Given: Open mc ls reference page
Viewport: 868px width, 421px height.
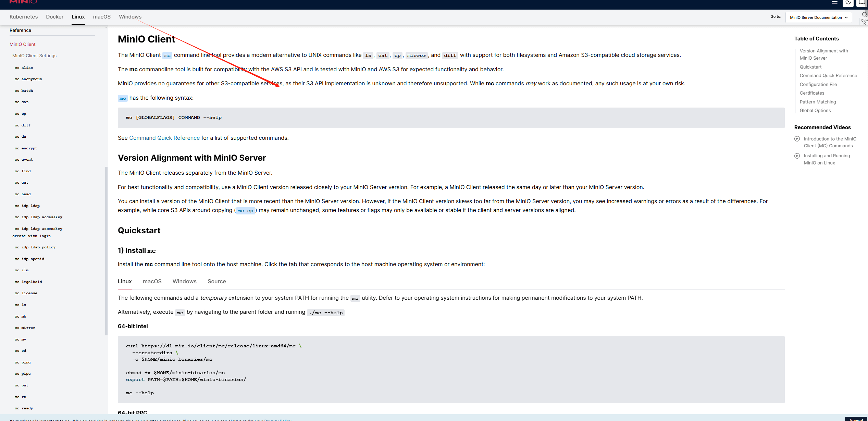Looking at the screenshot, I should click(x=20, y=305).
